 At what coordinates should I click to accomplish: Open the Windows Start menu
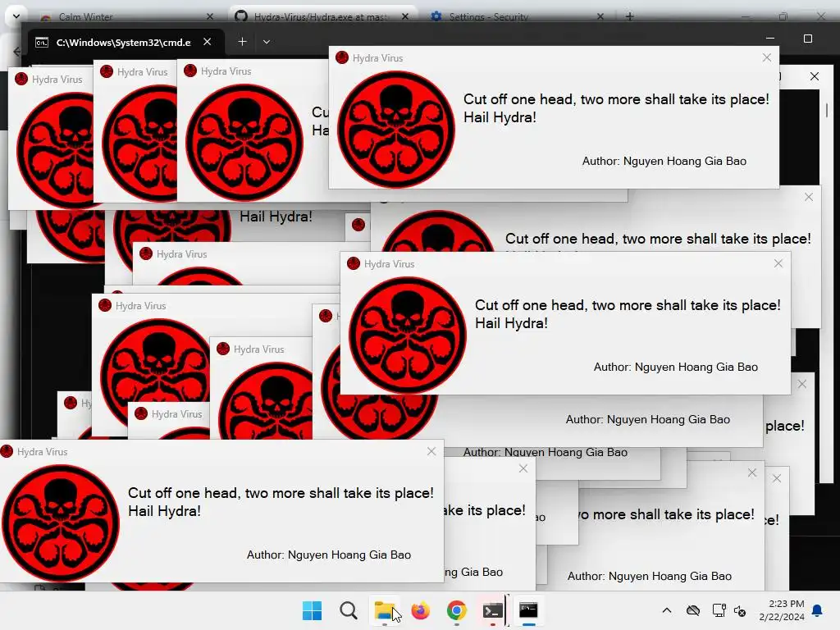point(312,610)
